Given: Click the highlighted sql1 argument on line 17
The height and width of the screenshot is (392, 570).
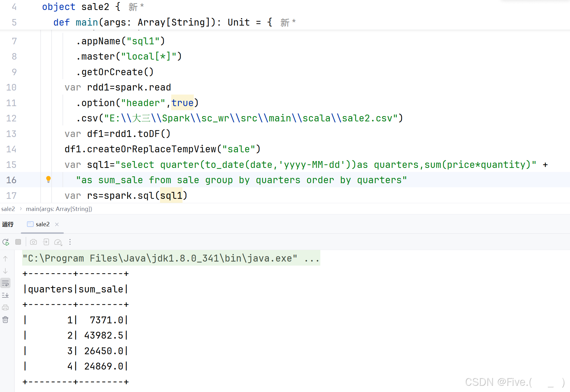Looking at the screenshot, I should click(x=171, y=195).
